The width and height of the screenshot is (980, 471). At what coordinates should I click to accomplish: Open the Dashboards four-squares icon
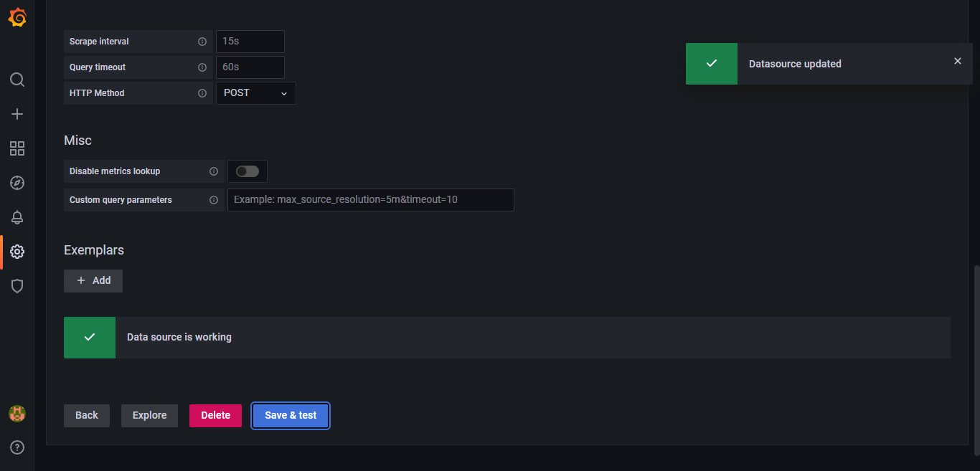(17, 148)
